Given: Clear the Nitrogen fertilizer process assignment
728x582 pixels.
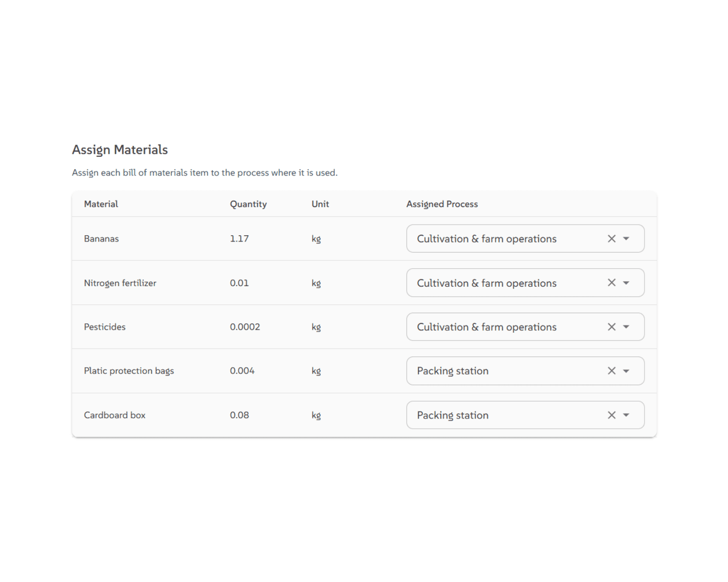Looking at the screenshot, I should point(612,283).
